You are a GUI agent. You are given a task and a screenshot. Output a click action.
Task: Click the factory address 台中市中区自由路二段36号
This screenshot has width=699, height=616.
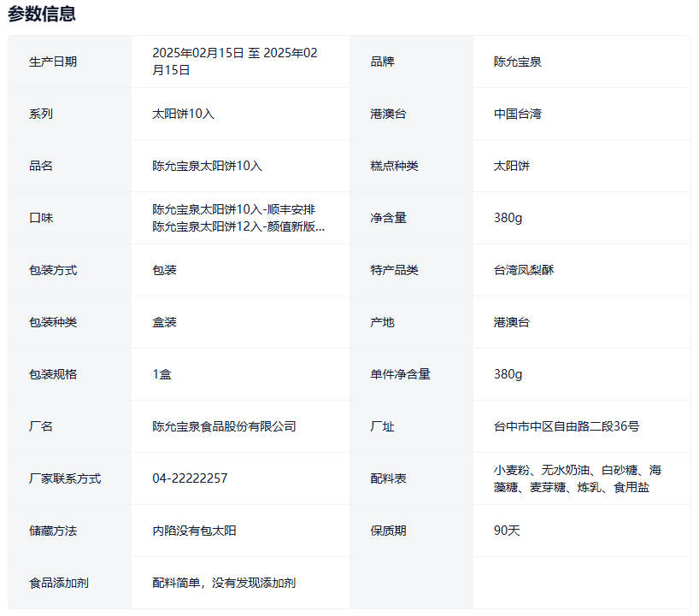coord(566,426)
